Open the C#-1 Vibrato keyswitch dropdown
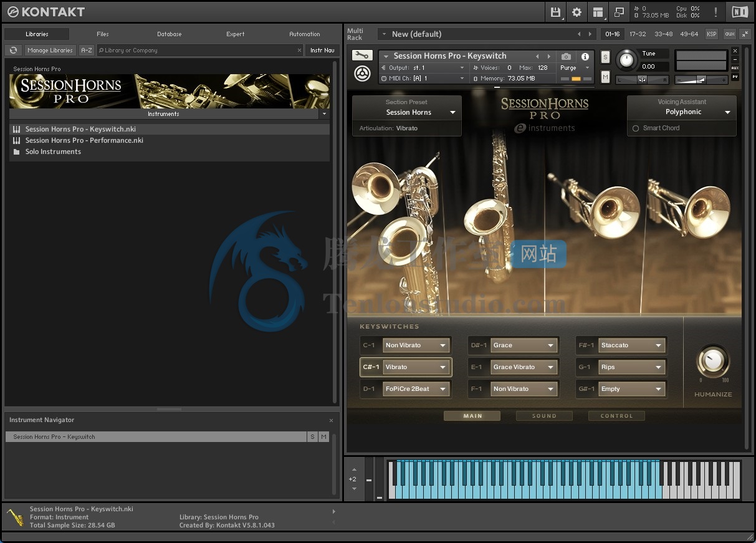756x543 pixels. click(x=416, y=367)
